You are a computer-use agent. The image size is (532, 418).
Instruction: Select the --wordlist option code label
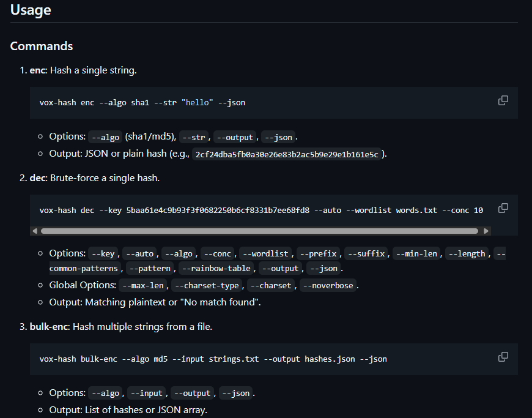pyautogui.click(x=265, y=253)
